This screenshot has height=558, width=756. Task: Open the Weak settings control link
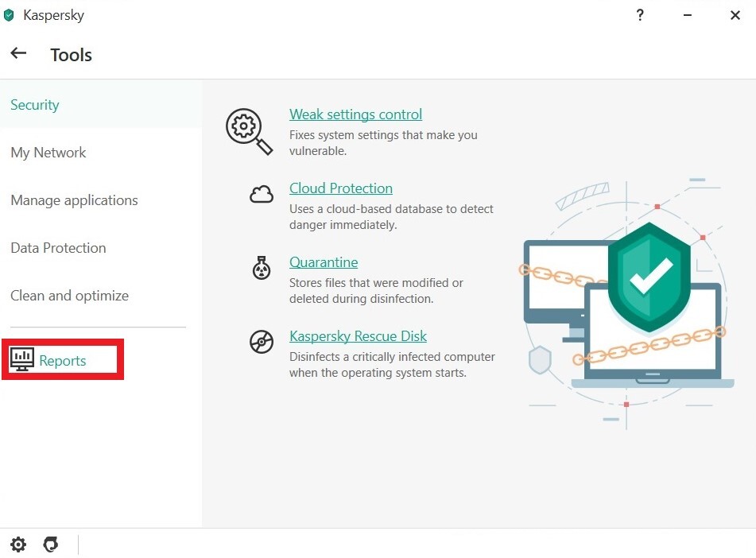coord(356,114)
